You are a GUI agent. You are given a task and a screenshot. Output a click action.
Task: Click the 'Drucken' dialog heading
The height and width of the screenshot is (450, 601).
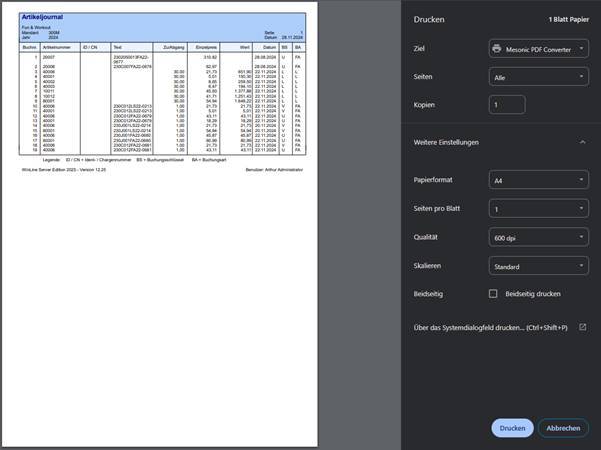pos(429,20)
